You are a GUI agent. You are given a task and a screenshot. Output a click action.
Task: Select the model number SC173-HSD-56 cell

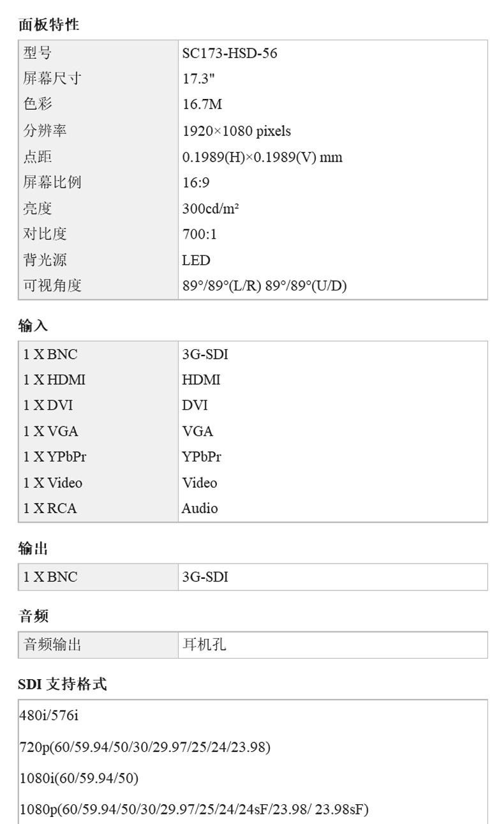coord(230,53)
